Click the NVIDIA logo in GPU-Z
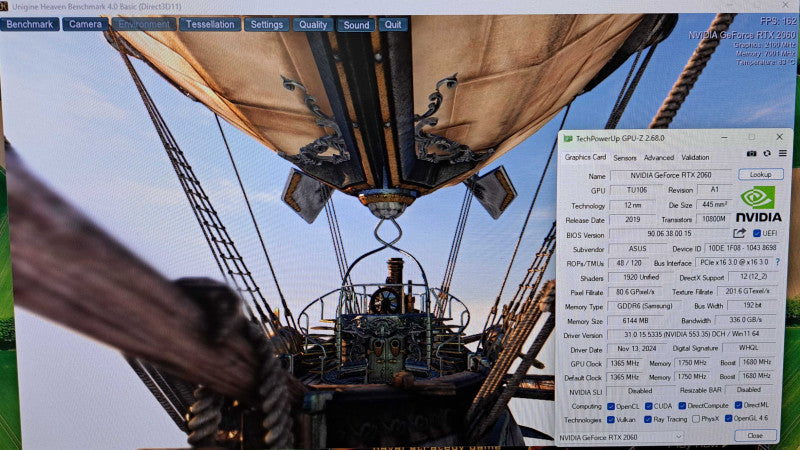 tap(758, 204)
